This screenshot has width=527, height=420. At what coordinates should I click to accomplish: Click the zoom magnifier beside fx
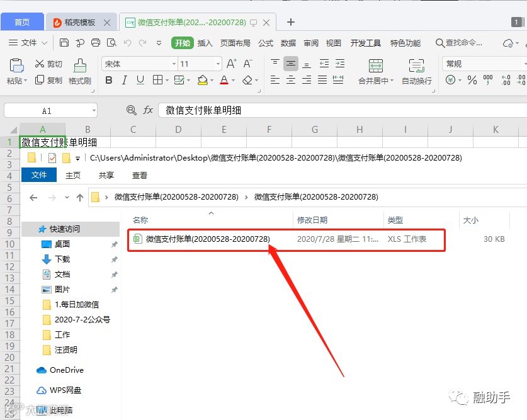(131, 110)
